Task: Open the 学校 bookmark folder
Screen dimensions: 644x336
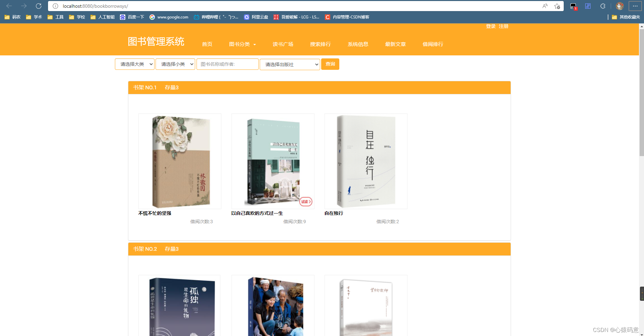Action: (77, 17)
